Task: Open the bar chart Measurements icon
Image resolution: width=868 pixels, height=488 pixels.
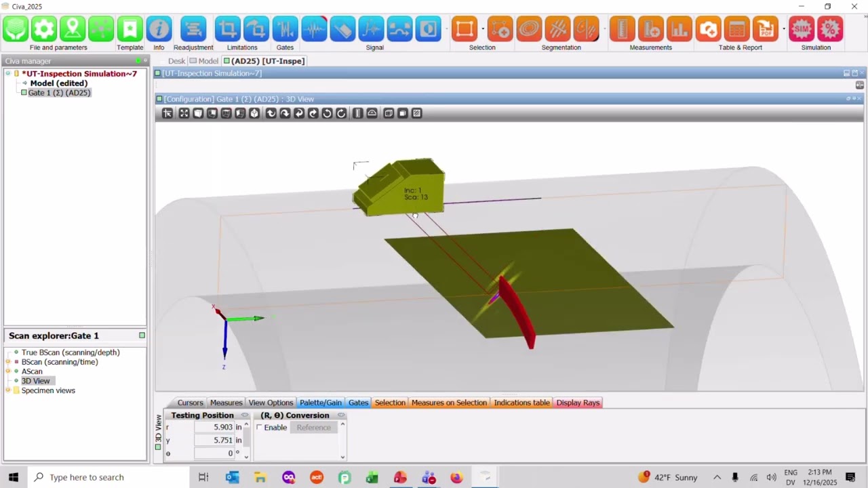Action: pos(679,29)
